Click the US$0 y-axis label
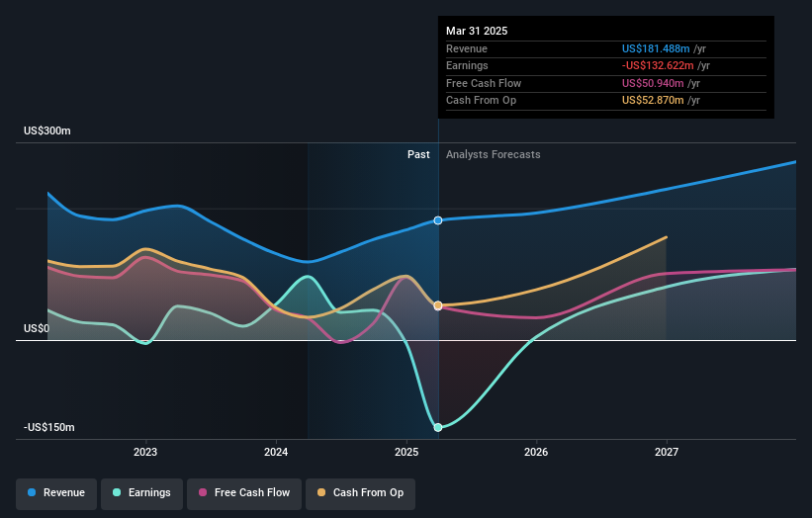 click(37, 328)
